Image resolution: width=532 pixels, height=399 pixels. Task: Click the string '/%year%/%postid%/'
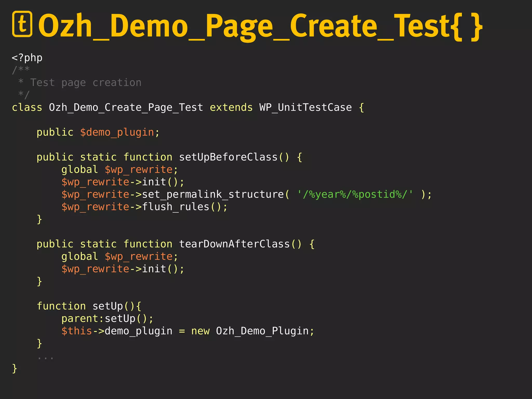355,195
